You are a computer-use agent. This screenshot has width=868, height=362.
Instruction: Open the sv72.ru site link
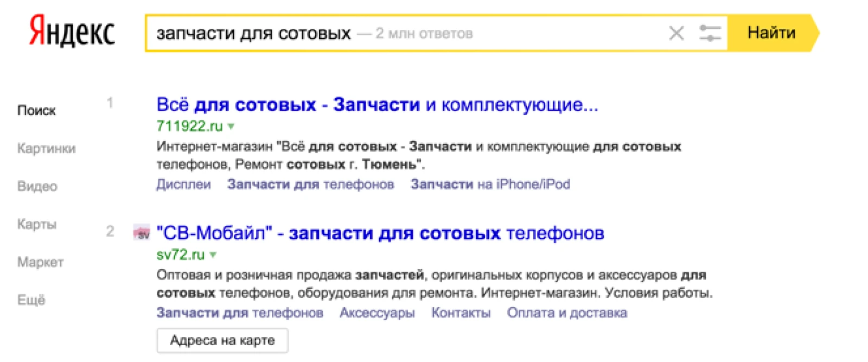[x=181, y=255]
